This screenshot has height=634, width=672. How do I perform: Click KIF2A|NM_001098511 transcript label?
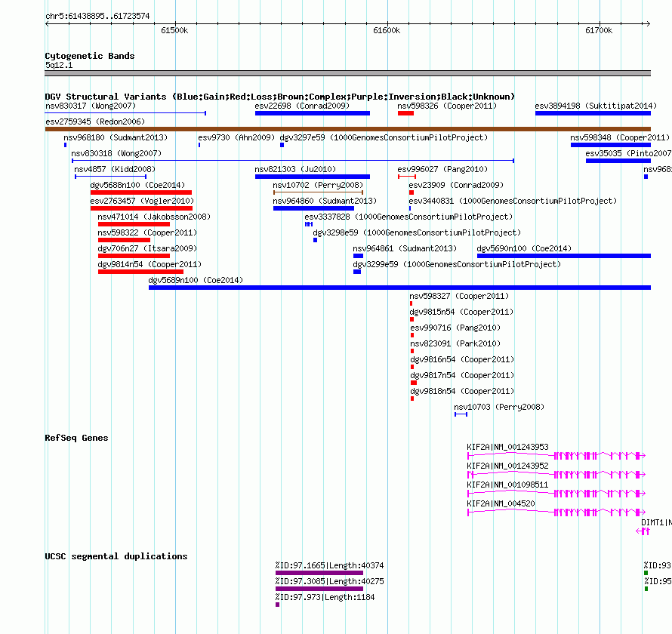click(x=507, y=485)
